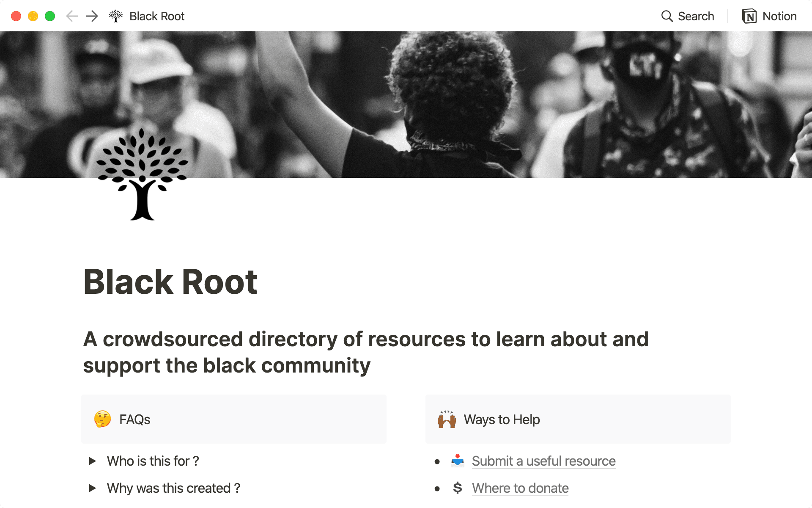Expand the 'Who is this for ?' toggle
Viewport: 812px width, 508px height.
pyautogui.click(x=92, y=461)
